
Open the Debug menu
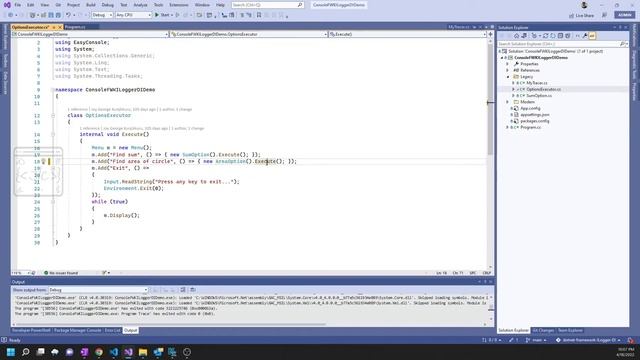[108, 5]
